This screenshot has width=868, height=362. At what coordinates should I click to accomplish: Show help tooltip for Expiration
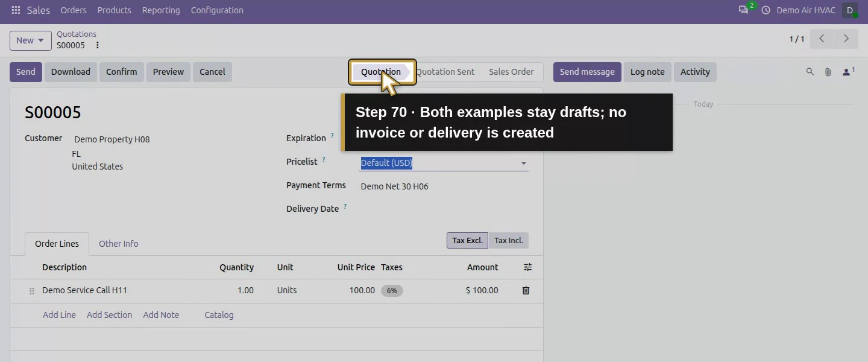click(332, 136)
